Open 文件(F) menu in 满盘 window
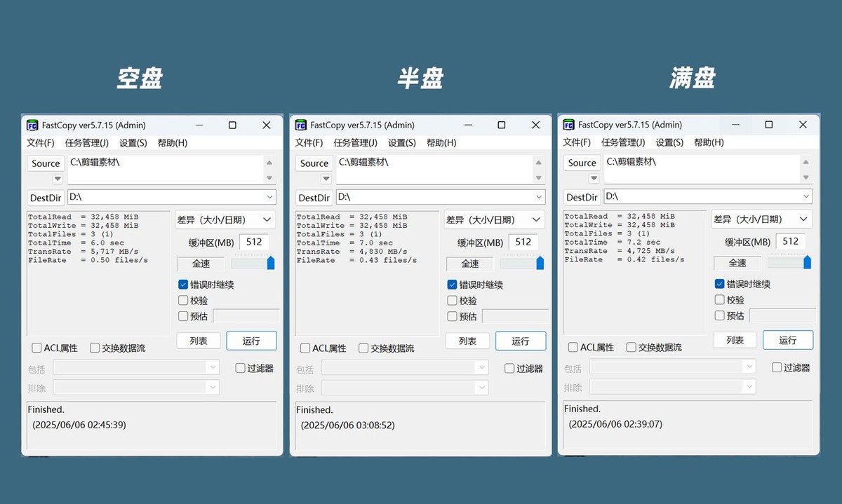Viewport: 842px width, 504px height. [577, 142]
